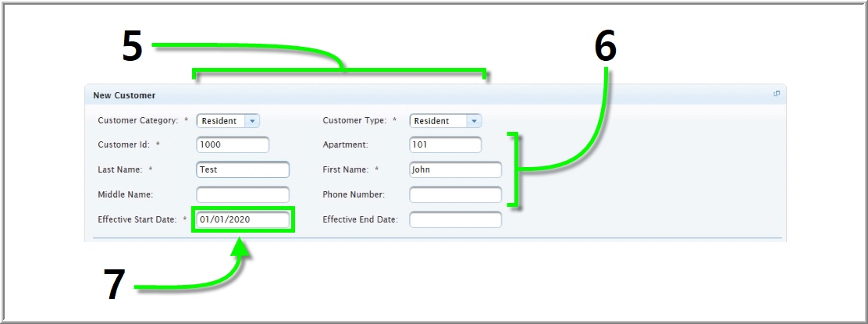Click the First Name field containing John
The image size is (868, 324).
tap(455, 169)
